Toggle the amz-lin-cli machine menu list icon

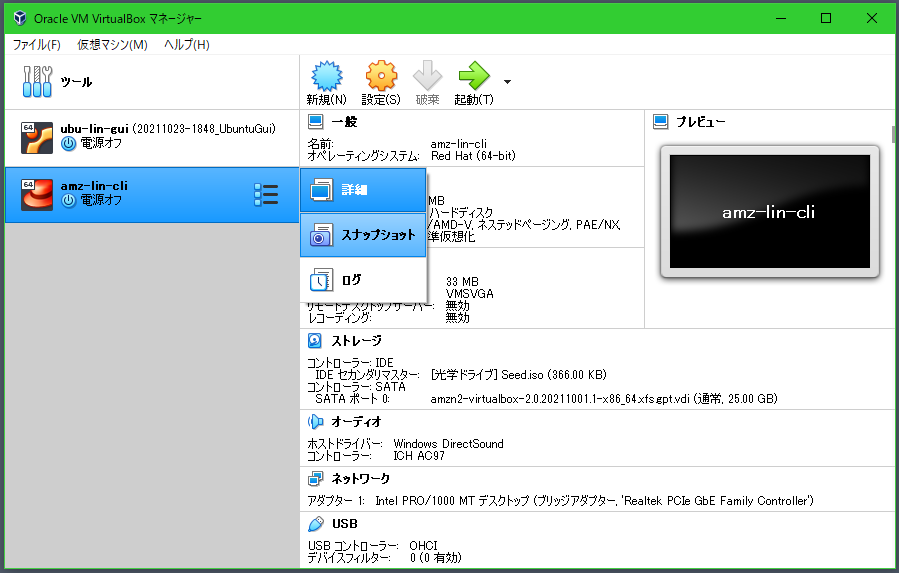tap(266, 195)
